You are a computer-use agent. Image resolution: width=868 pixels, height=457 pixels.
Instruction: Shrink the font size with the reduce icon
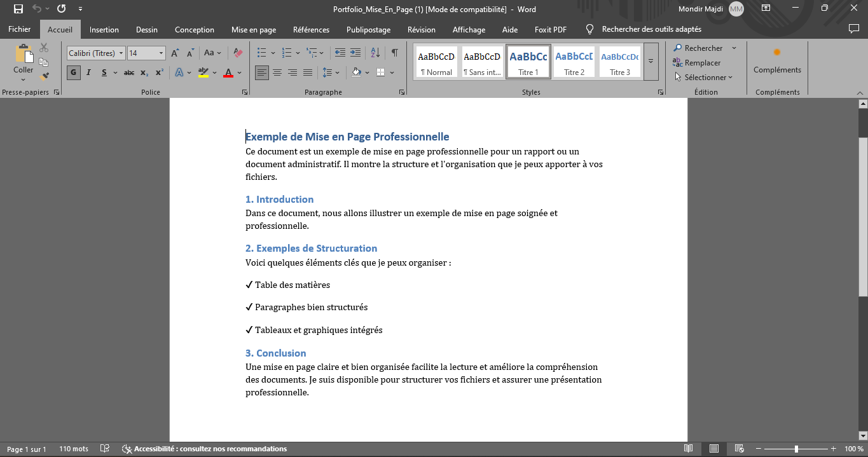[190, 53]
